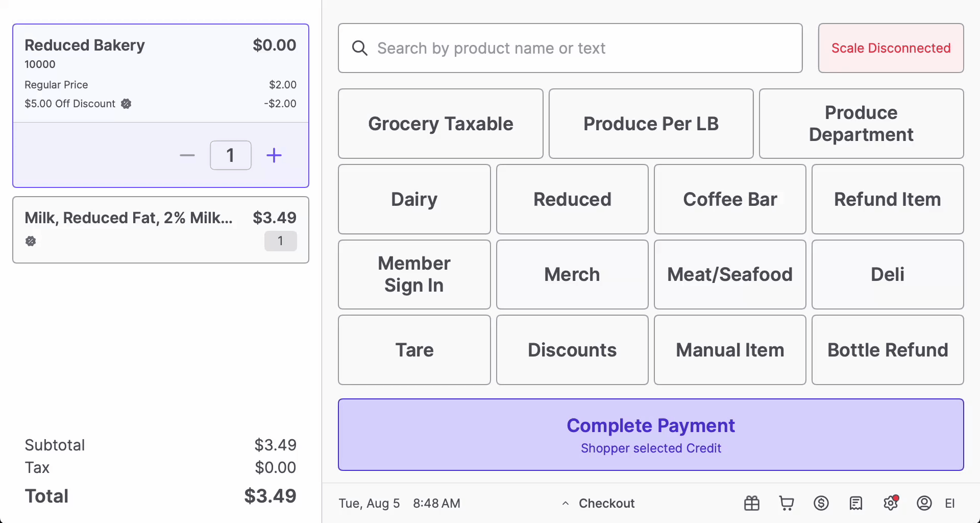The width and height of the screenshot is (980, 523).
Task: Open the gift card icon in bottom bar
Action: click(x=751, y=503)
